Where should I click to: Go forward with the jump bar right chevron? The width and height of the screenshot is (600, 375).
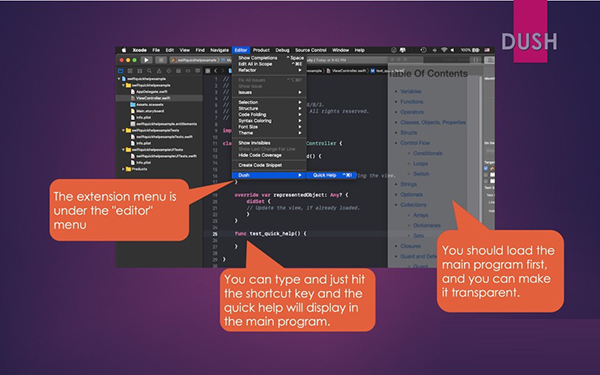coord(223,71)
